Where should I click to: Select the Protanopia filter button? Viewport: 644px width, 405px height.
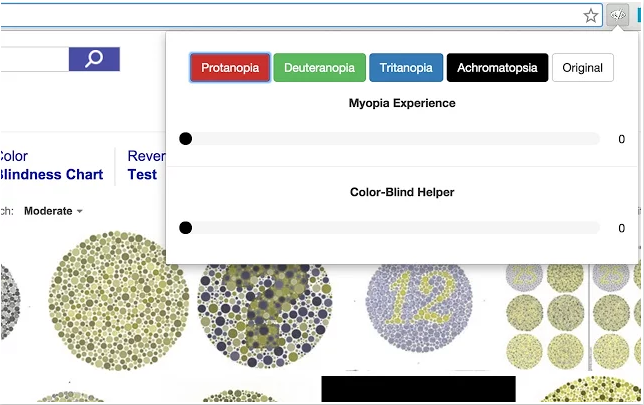pos(230,67)
